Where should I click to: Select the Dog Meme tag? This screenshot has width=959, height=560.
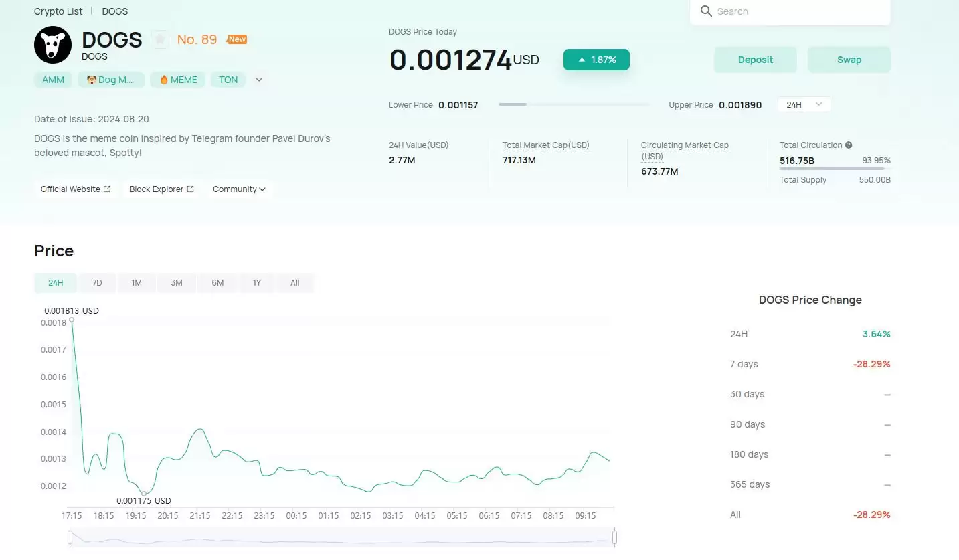pos(111,80)
